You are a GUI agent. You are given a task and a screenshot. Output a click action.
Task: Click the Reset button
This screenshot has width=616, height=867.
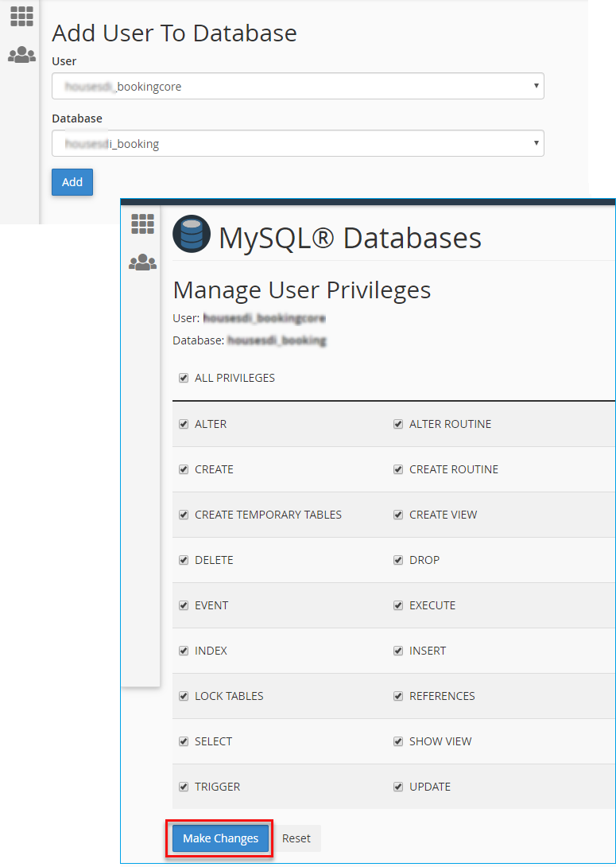296,838
